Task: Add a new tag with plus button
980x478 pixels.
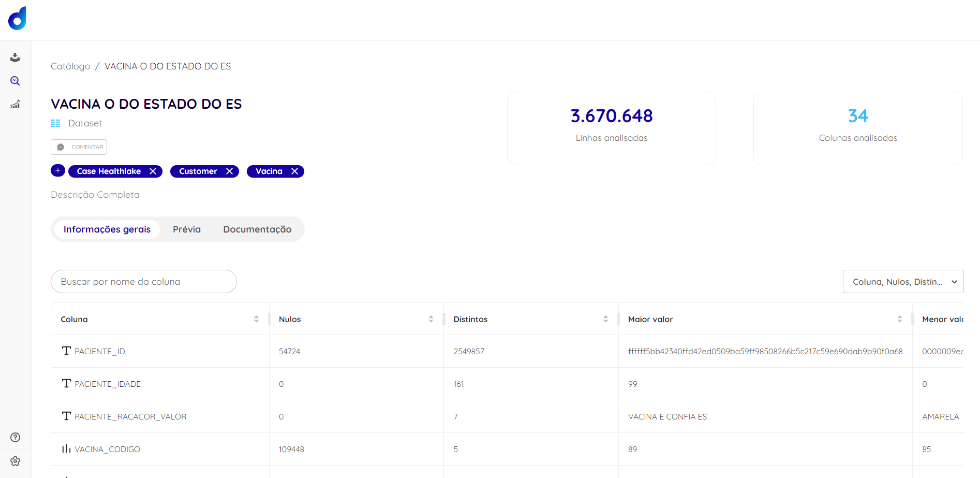Action: point(58,170)
